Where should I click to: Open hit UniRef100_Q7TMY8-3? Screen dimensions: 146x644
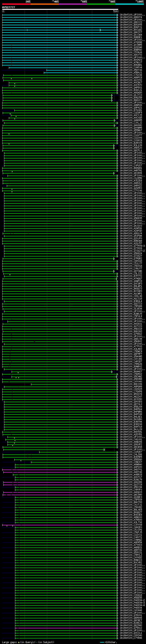pyautogui.click(x=132, y=246)
